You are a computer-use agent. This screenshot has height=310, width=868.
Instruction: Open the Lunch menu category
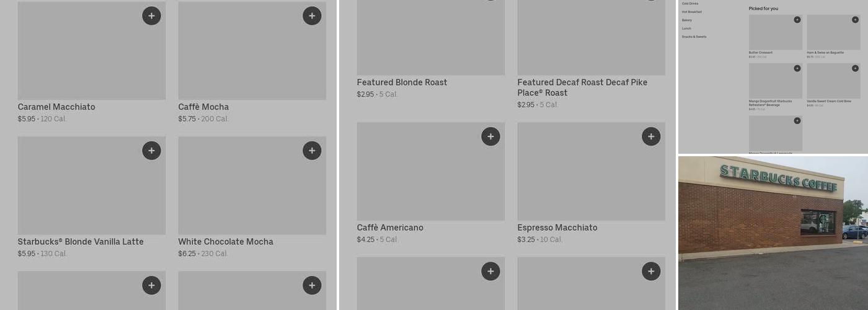[x=686, y=29]
